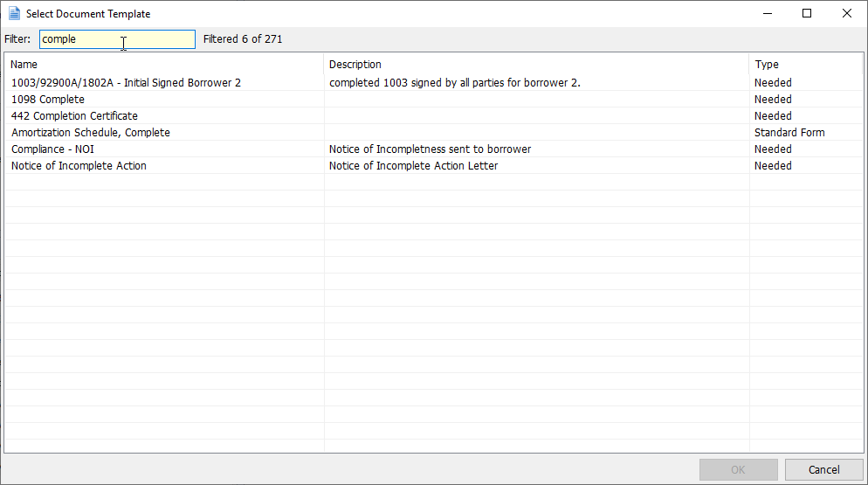The height and width of the screenshot is (485, 868).
Task: Sort list by the Type column header
Action: [x=806, y=65]
